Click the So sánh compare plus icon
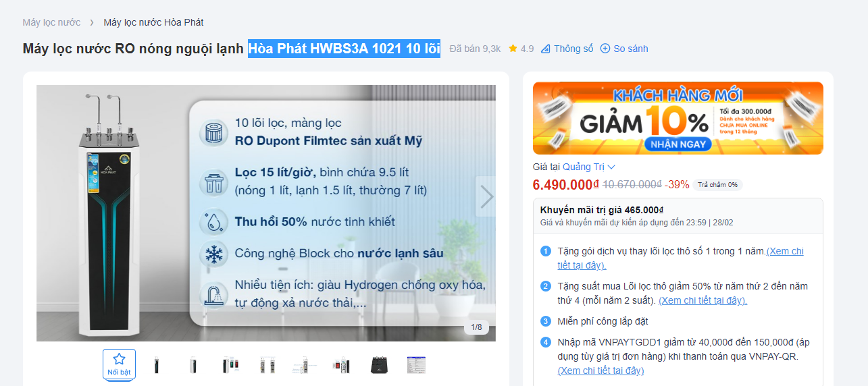This screenshot has height=386, width=868. point(605,49)
